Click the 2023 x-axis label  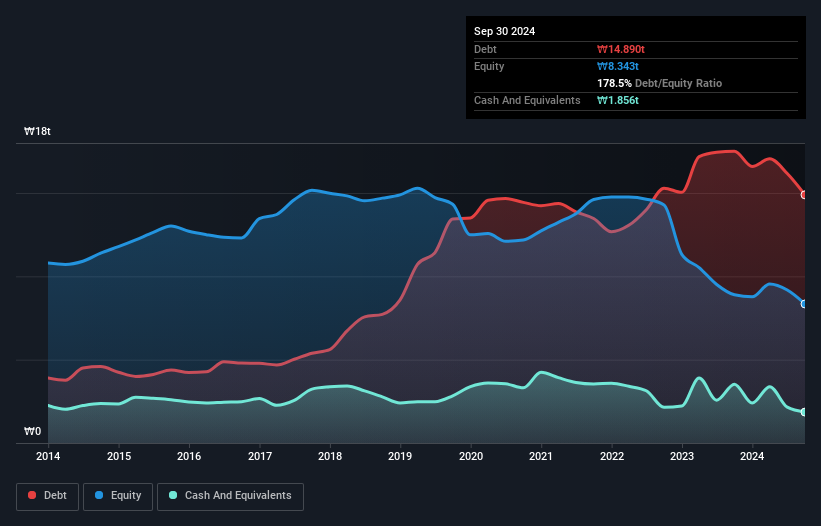point(682,456)
